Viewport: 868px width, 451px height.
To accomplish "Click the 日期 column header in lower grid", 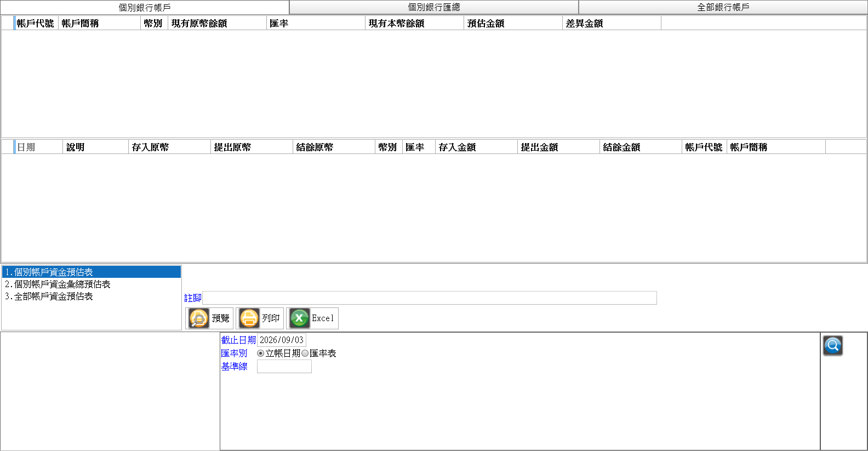I will coord(38,147).
